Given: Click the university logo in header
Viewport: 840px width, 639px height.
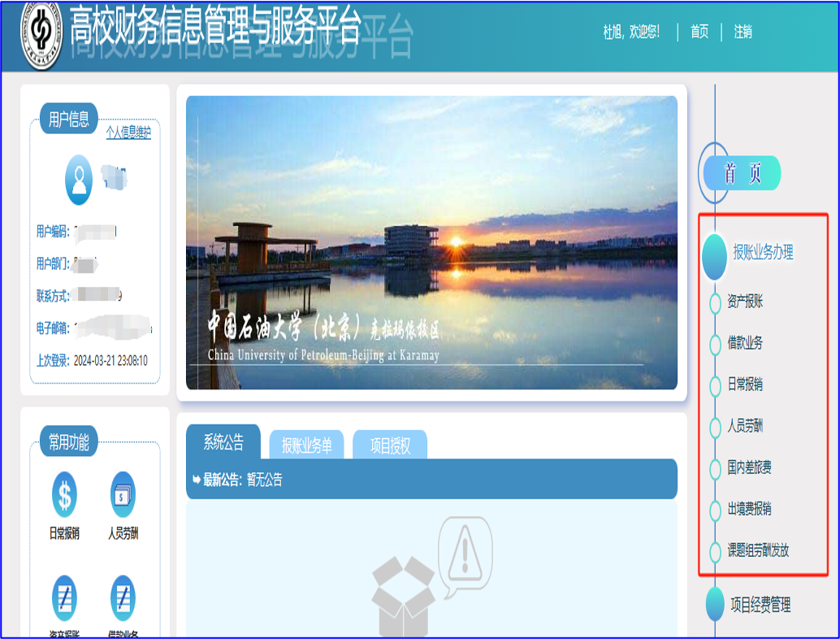Looking at the screenshot, I should [41, 34].
